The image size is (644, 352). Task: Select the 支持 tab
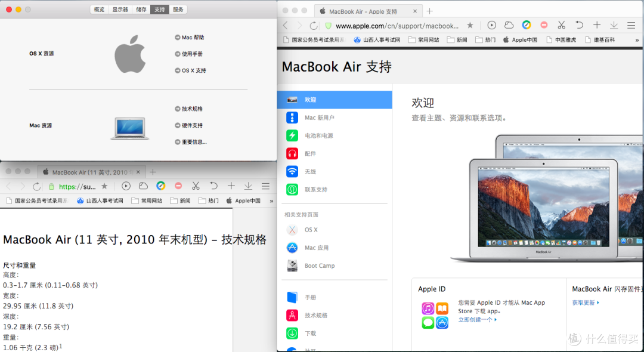[160, 10]
